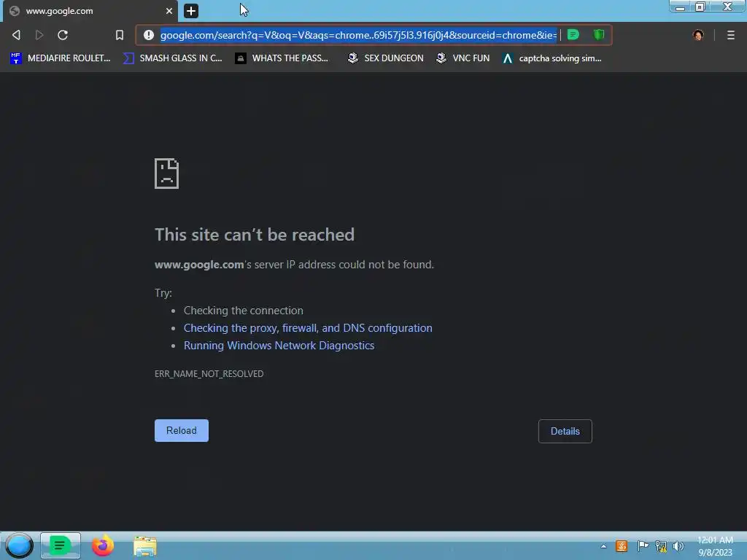Open WHATS THE PASS... bookmark
Screen dimensions: 747x560
[x=282, y=58]
